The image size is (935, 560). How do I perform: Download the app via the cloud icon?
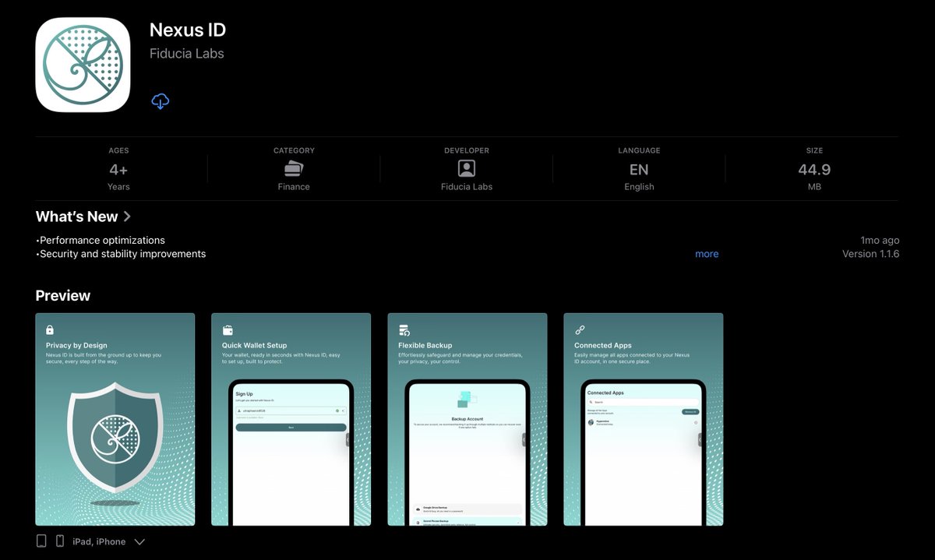pos(161,101)
